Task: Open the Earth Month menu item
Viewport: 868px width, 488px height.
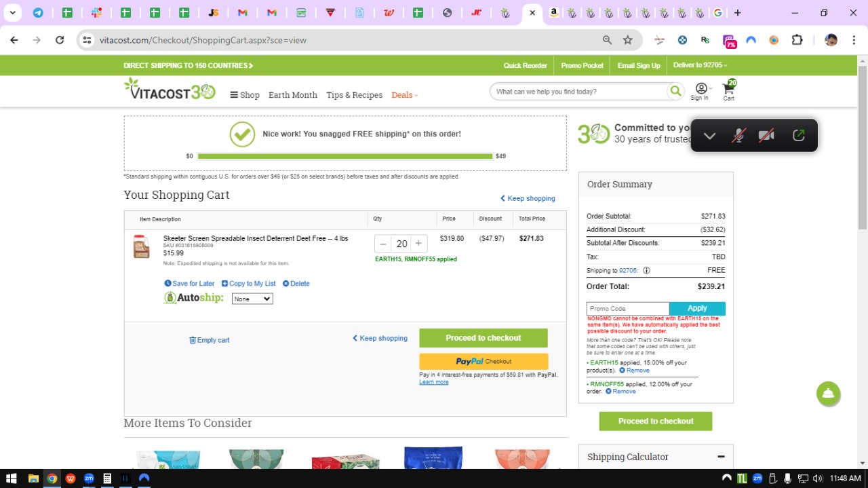Action: click(x=293, y=95)
